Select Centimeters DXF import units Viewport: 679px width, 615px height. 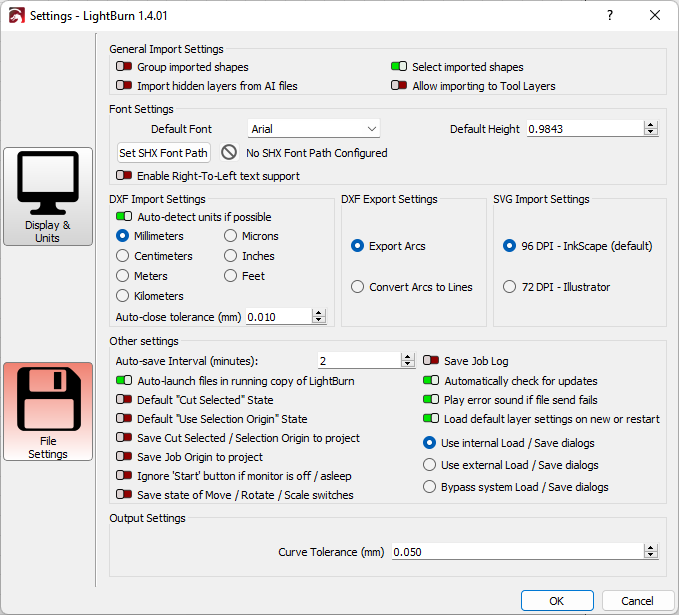pyautogui.click(x=123, y=256)
